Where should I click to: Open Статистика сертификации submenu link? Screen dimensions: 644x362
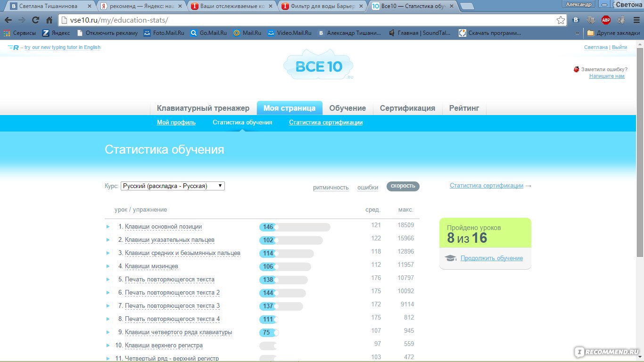tap(326, 123)
